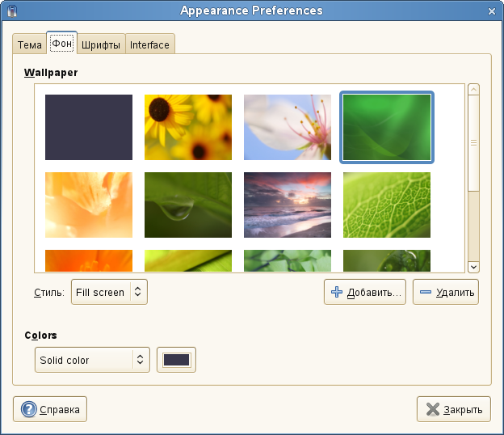Select the highlighted green abstract wallpaper
The image size is (504, 435).
click(387, 127)
